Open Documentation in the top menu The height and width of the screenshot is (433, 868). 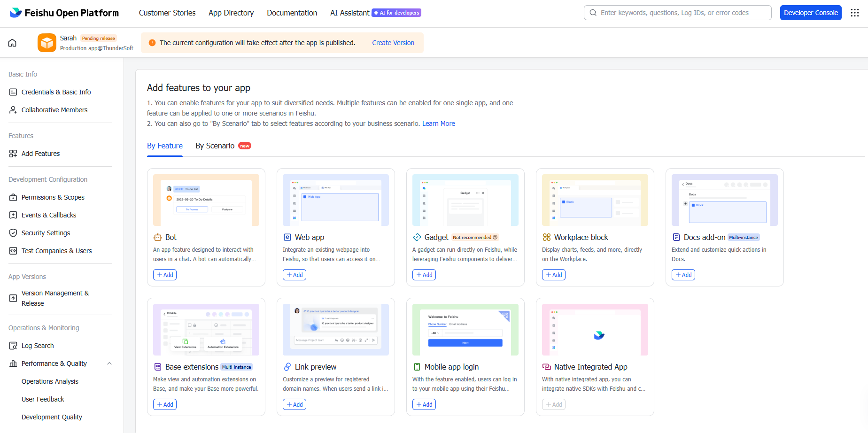[x=292, y=13]
